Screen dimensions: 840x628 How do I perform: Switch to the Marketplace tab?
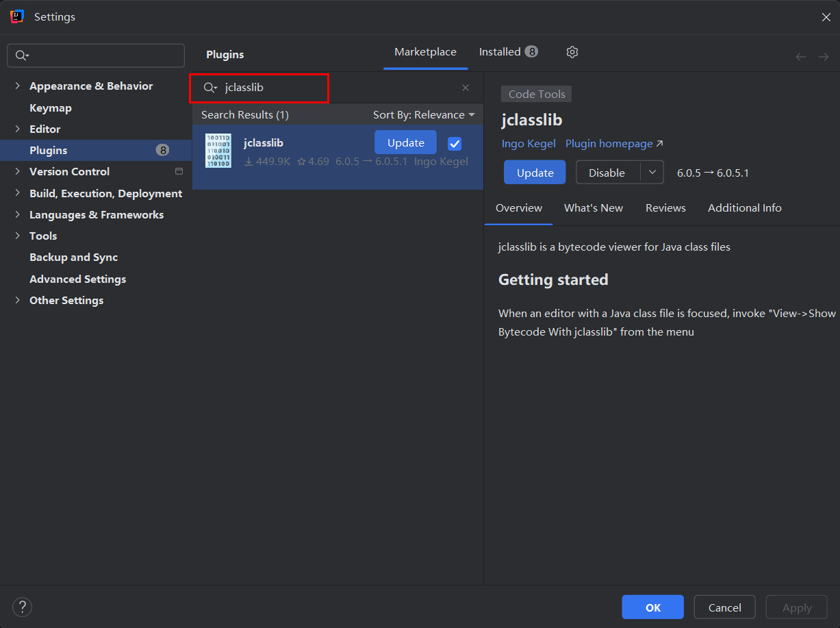pos(425,52)
